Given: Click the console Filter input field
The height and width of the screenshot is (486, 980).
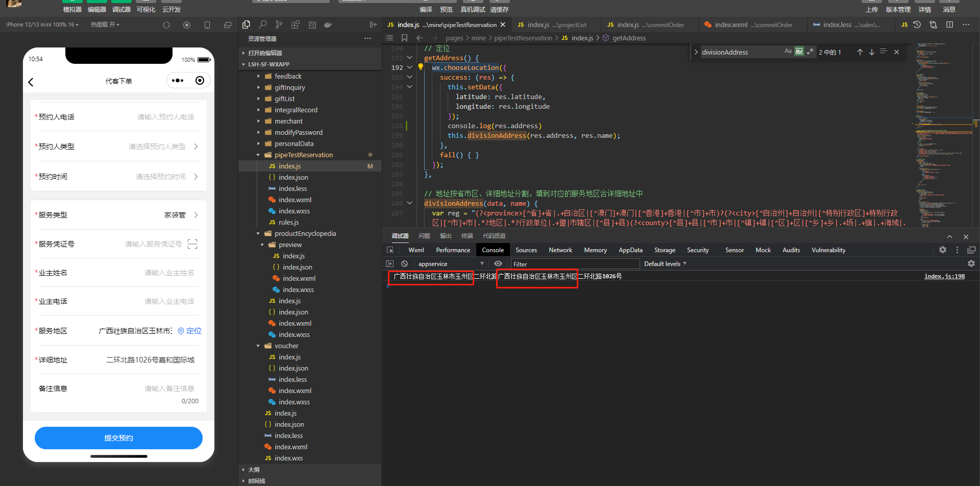Looking at the screenshot, I should [575, 264].
